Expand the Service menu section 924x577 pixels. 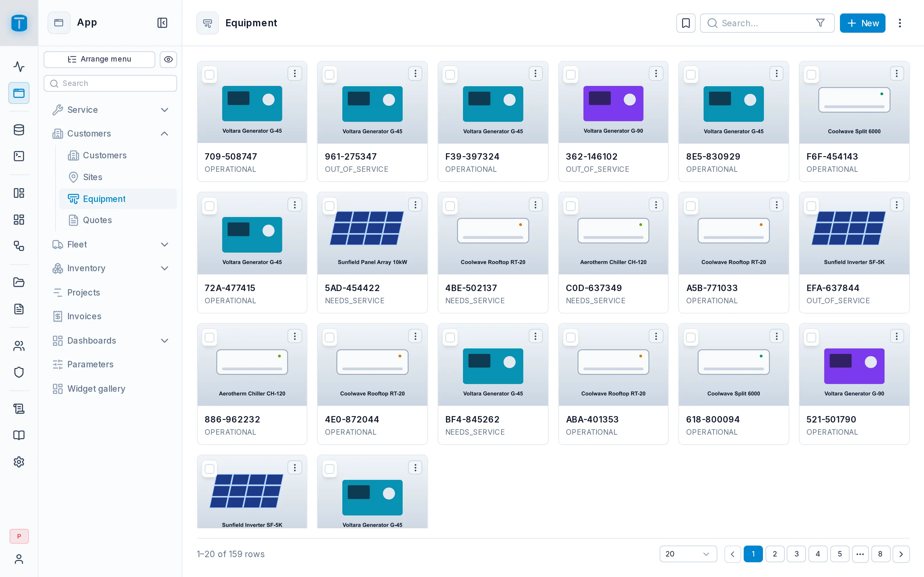(111, 110)
